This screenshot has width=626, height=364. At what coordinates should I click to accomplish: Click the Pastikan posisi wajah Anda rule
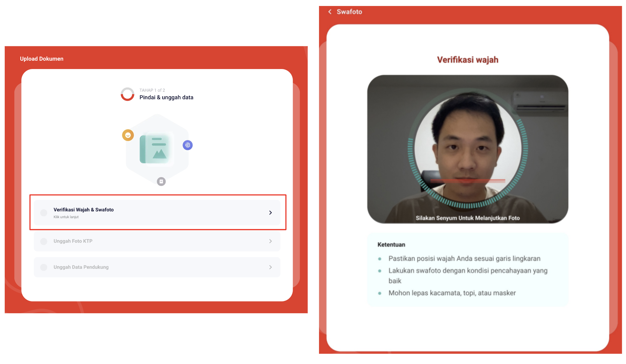[x=464, y=259]
